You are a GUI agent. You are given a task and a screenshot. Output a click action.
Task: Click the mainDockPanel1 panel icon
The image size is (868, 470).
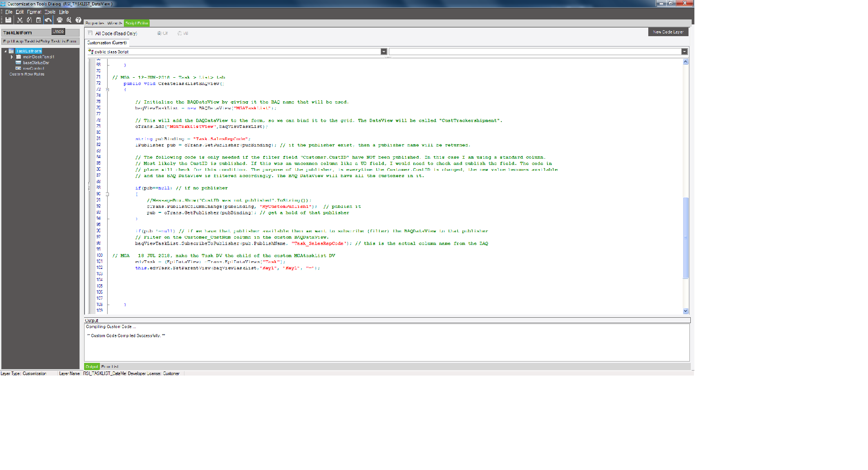19,57
